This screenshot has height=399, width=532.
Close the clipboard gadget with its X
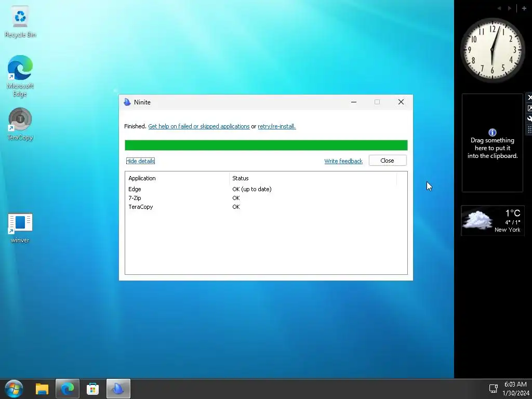529,98
